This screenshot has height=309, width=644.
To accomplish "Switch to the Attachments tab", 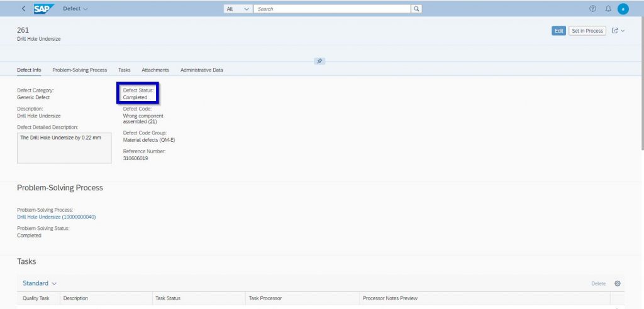I will [155, 70].
